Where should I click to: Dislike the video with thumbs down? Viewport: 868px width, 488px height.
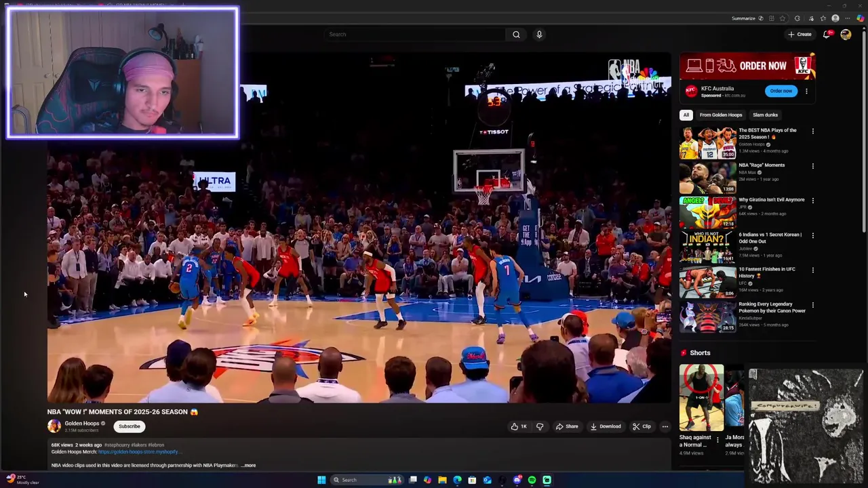click(x=540, y=426)
